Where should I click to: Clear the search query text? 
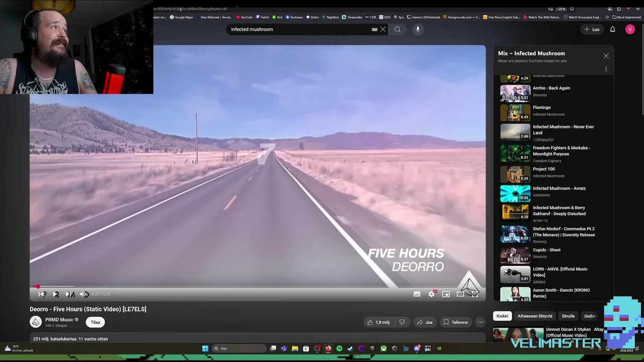click(x=383, y=29)
